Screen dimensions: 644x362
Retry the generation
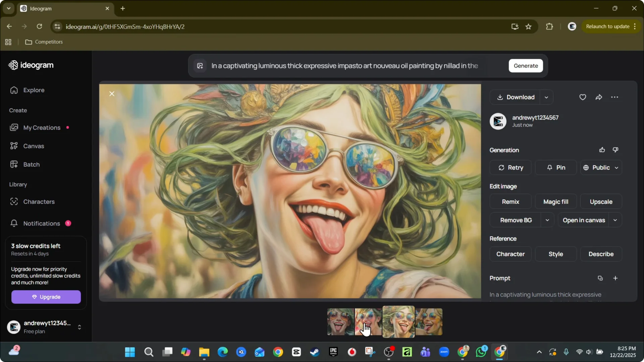pyautogui.click(x=511, y=168)
